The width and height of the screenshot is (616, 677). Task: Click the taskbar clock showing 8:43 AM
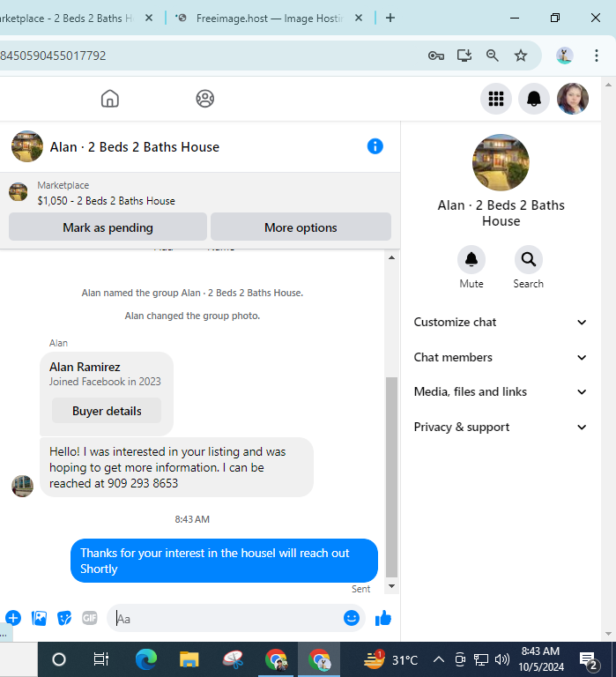(541, 658)
